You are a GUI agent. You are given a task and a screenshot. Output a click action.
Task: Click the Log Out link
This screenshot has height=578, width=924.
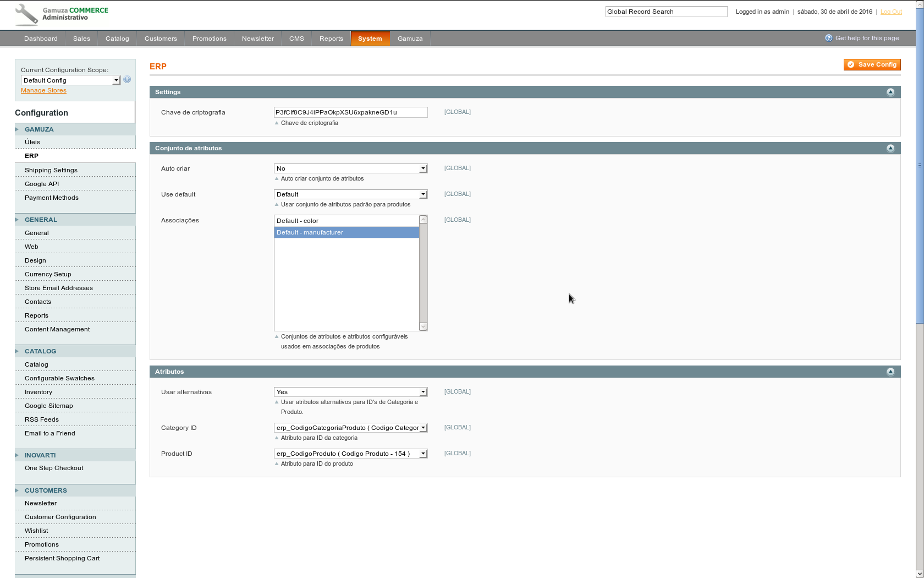[891, 12]
